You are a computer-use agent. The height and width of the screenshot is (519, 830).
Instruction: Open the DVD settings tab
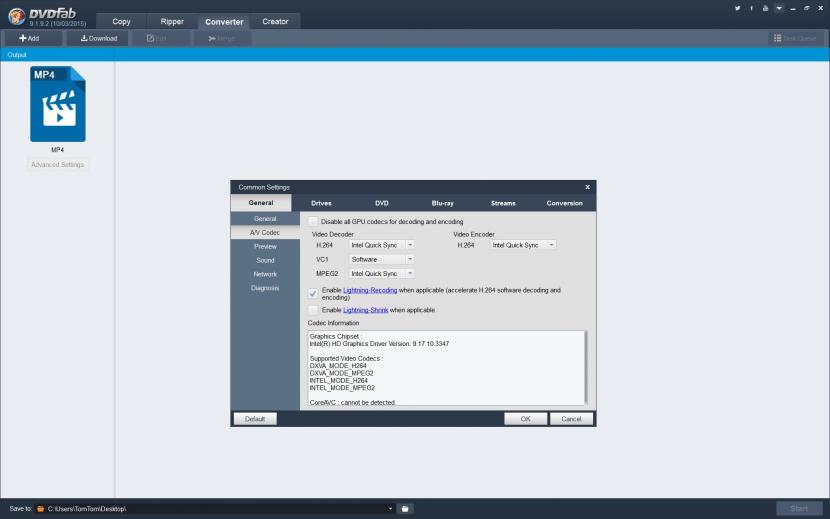382,203
